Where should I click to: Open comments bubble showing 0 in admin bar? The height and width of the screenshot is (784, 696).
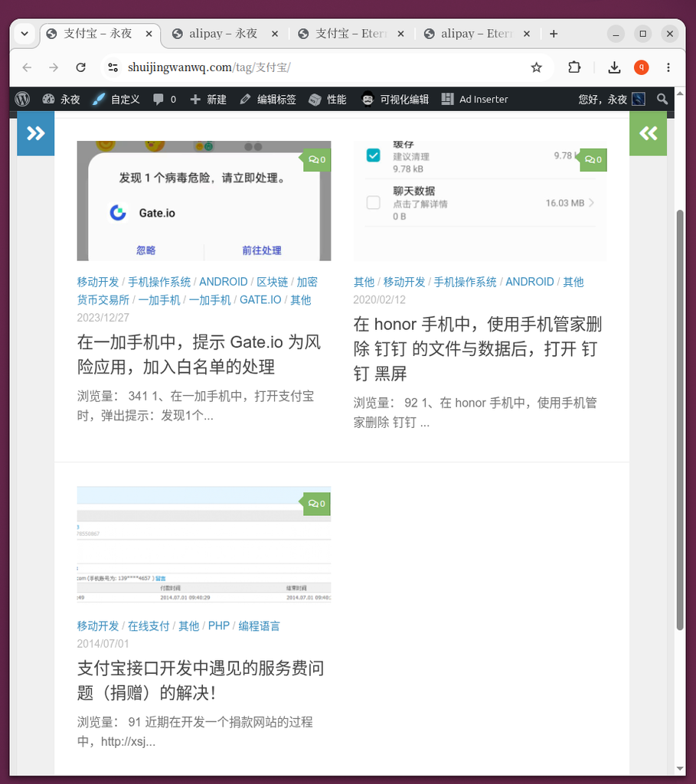click(165, 99)
